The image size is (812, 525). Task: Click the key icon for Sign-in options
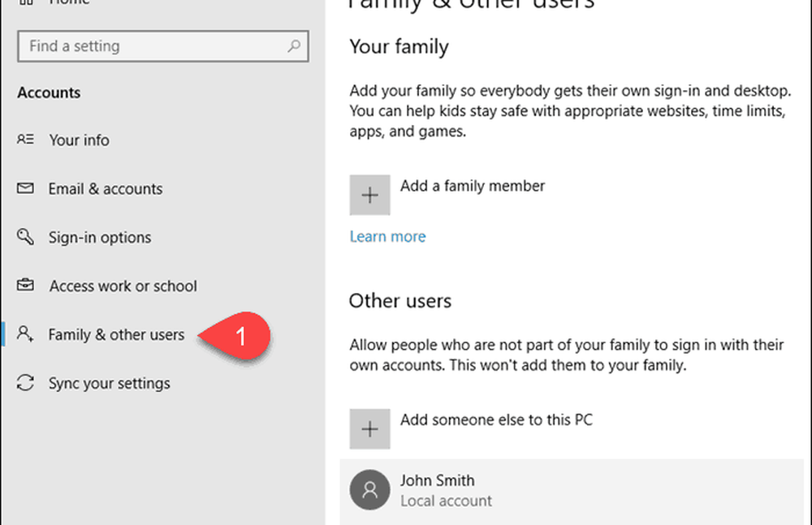pos(25,237)
